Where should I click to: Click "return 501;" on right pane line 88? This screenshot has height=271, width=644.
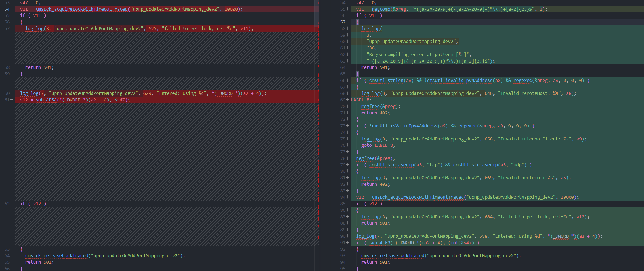click(376, 223)
